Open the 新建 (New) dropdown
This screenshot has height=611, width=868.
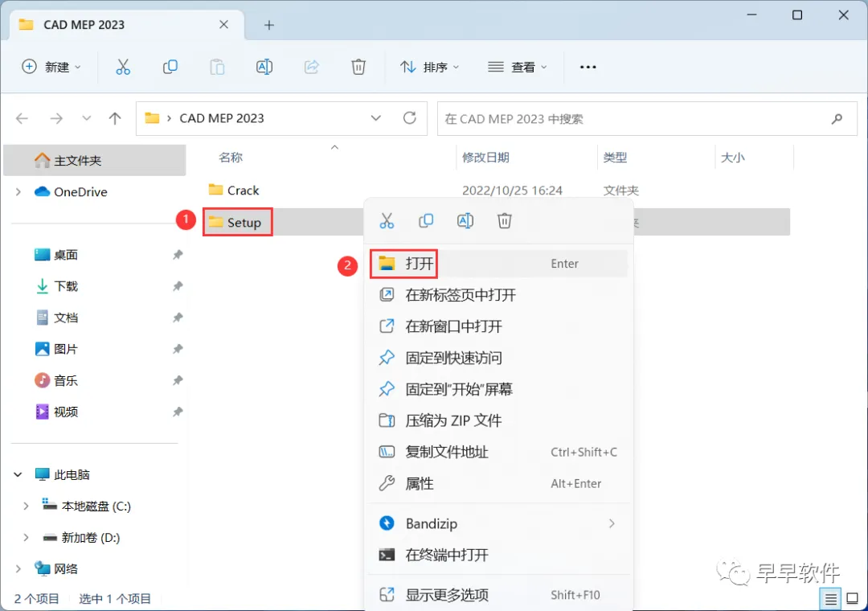[x=51, y=67]
